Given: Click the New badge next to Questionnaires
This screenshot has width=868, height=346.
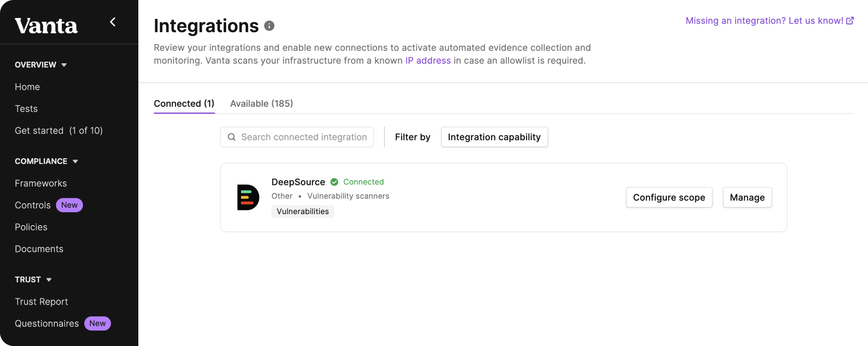Looking at the screenshot, I should 97,323.
